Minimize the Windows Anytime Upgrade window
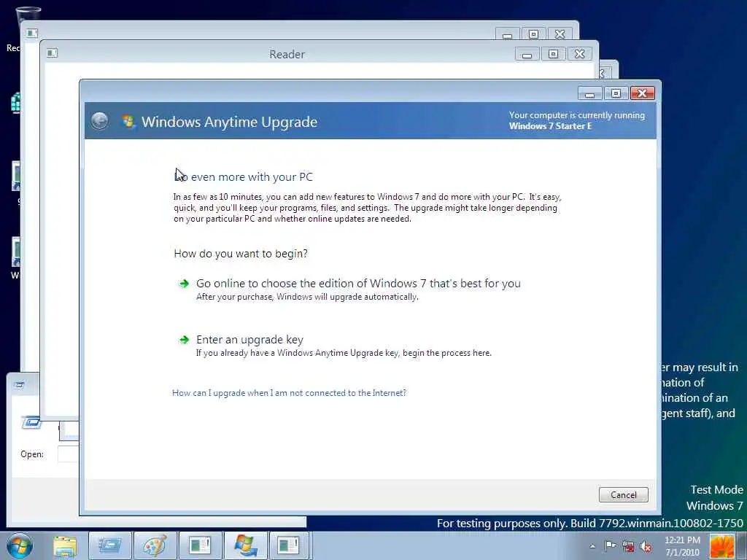Image resolution: width=747 pixels, height=560 pixels. 589,93
